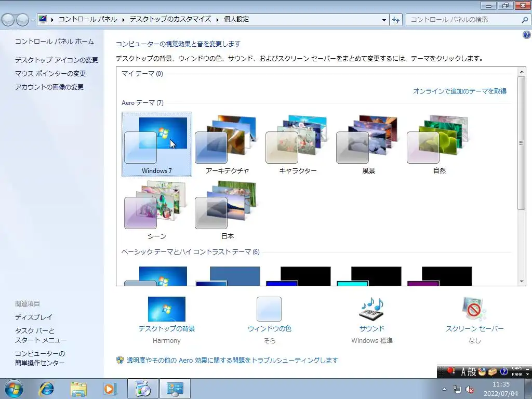The width and height of the screenshot is (532, 399).
Task: Open the Windows Start menu
Action: (14, 389)
